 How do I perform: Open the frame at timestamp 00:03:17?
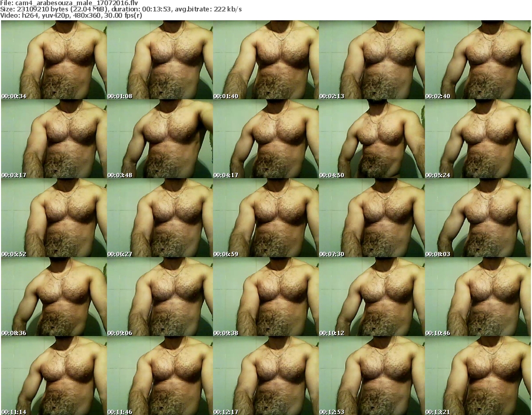pyautogui.click(x=54, y=139)
